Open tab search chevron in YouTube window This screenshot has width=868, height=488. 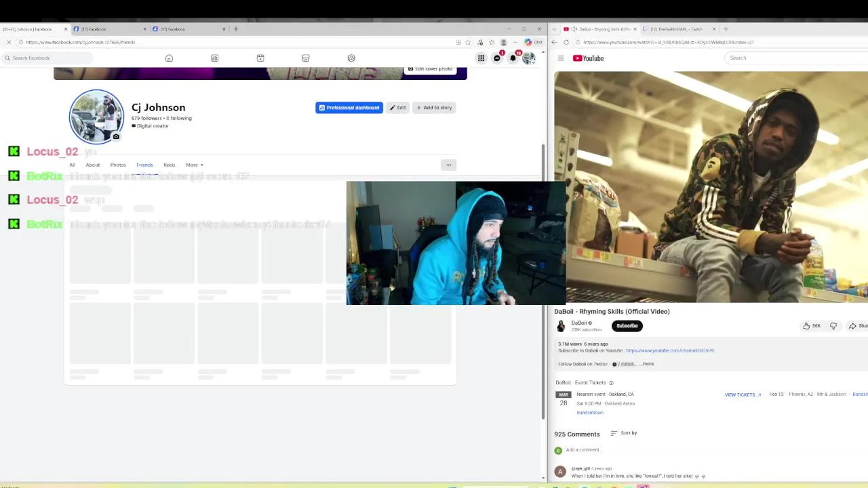click(555, 29)
